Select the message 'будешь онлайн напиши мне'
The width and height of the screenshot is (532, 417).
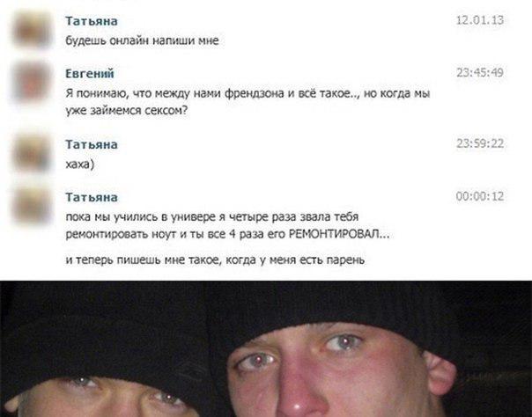142,40
